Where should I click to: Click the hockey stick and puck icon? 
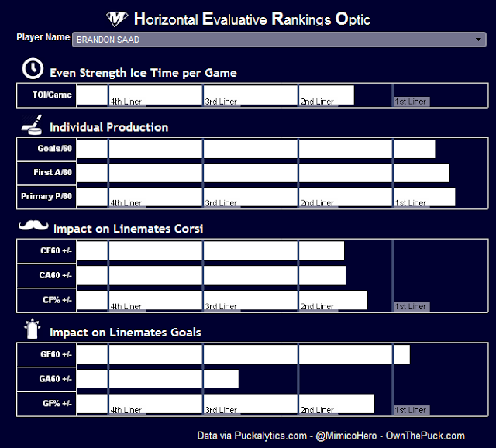click(x=32, y=125)
